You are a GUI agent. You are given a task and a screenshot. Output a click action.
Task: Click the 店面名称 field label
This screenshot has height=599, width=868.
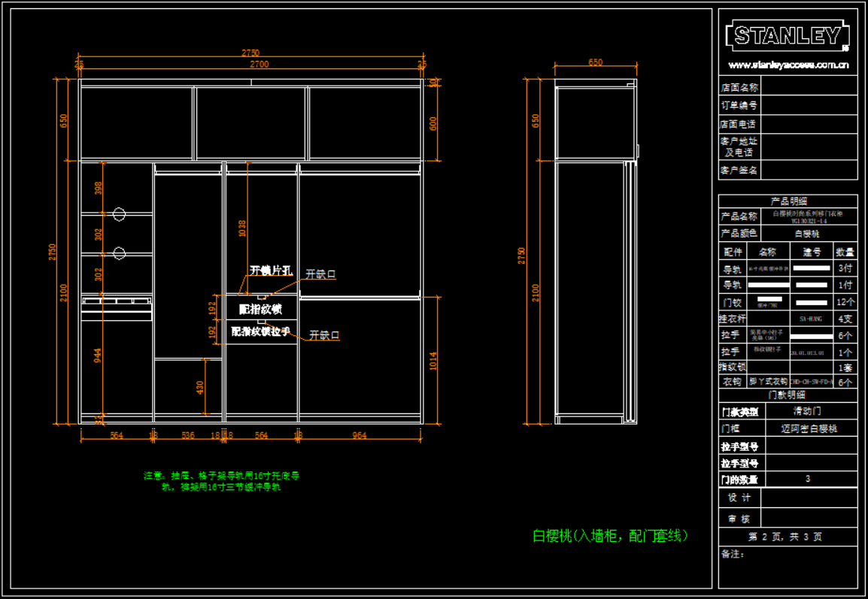point(739,87)
